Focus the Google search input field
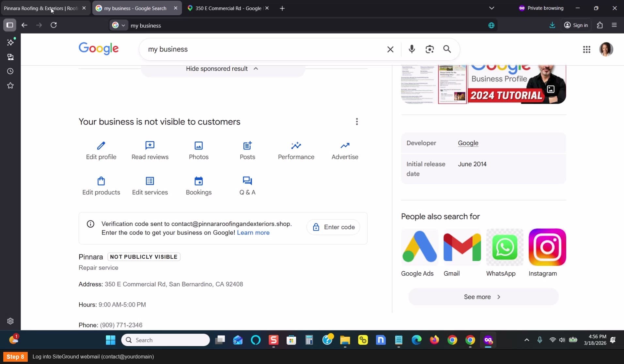This screenshot has width=624, height=364. 264,49
